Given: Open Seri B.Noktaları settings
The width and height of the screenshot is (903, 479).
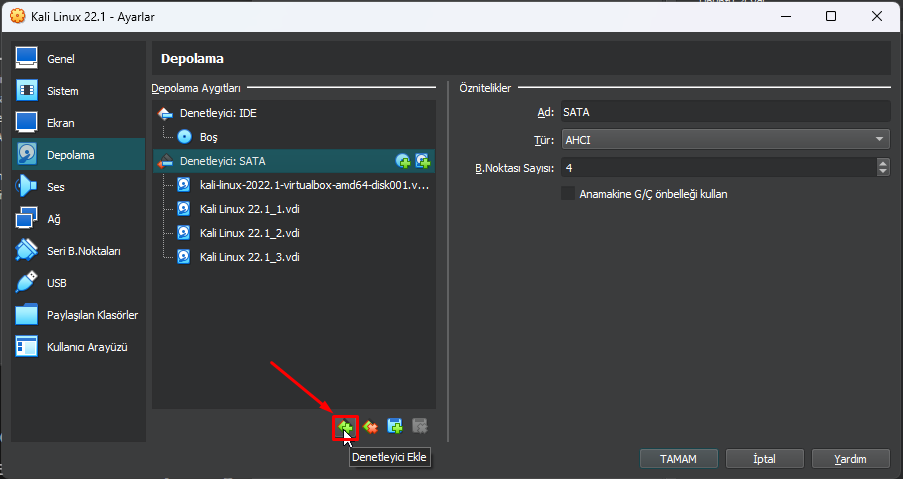Looking at the screenshot, I should [78, 251].
